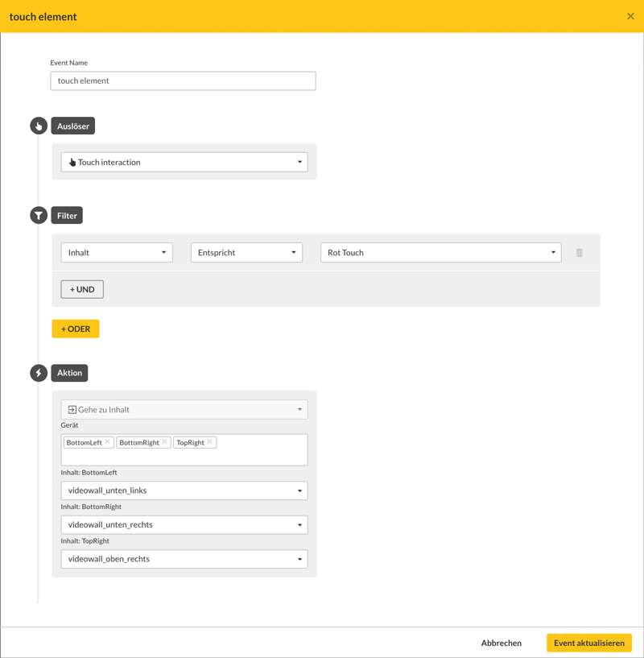Remove TopRight device tag
Screen dimensions: 644x658
point(210,441)
